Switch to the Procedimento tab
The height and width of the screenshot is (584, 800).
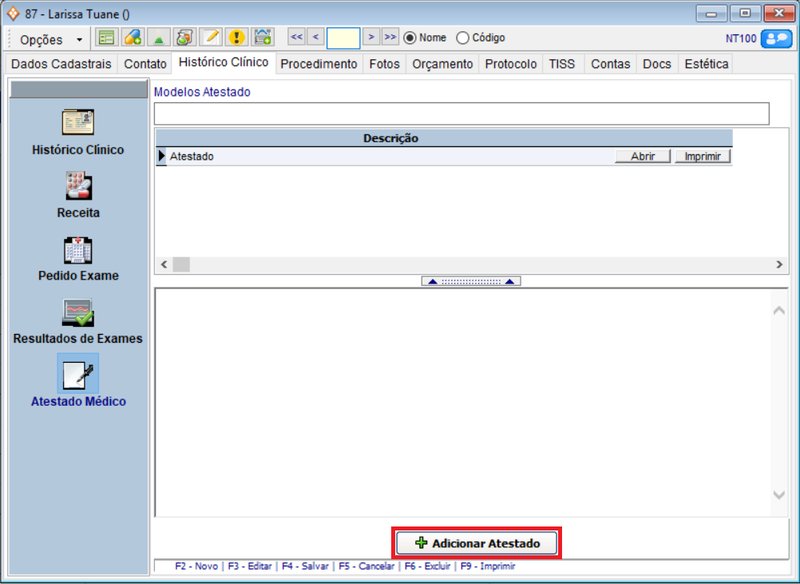[x=318, y=64]
